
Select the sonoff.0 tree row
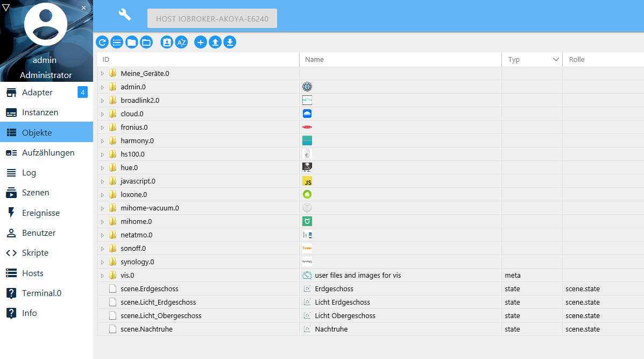coord(371,248)
